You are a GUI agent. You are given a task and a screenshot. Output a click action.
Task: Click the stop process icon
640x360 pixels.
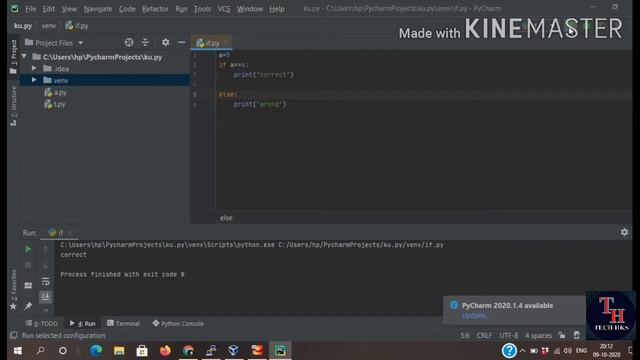click(28, 265)
